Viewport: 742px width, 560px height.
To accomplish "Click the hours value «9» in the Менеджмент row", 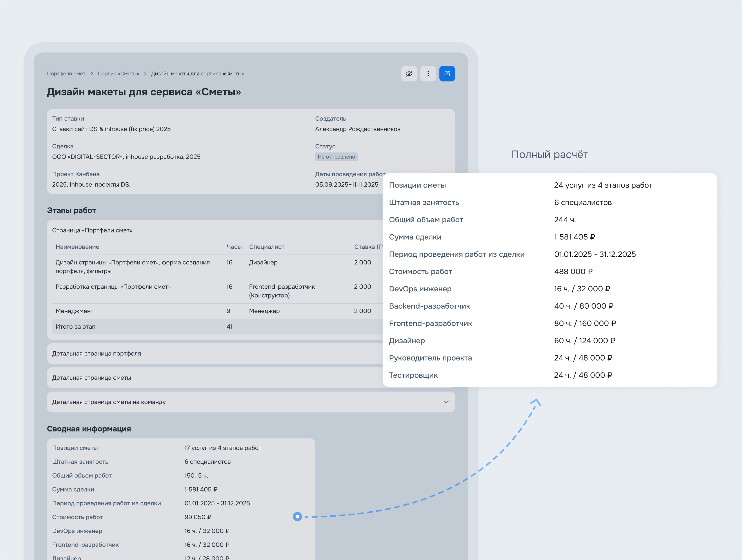I will click(x=228, y=311).
